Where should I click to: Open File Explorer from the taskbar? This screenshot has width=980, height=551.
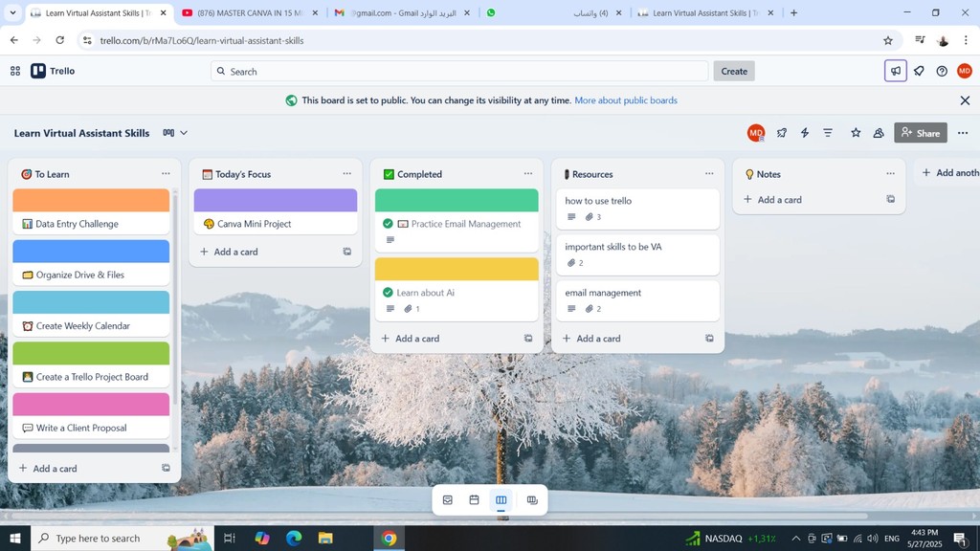click(x=325, y=538)
